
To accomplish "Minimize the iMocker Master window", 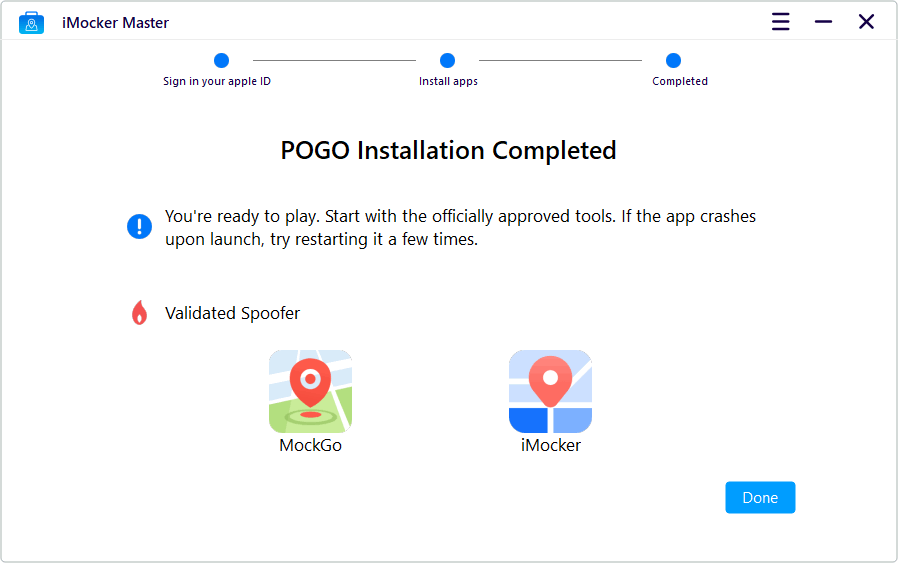I will pos(823,22).
